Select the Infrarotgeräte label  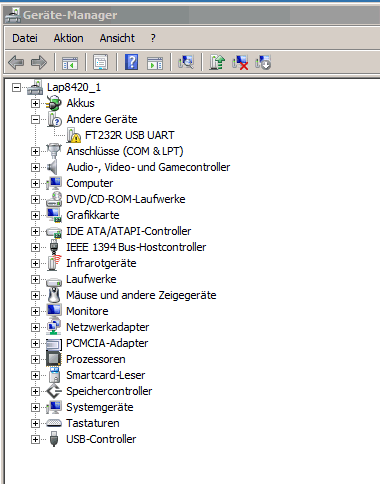101,263
